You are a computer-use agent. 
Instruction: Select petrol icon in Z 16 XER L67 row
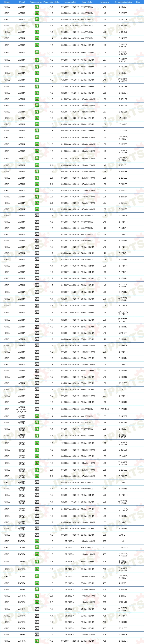pos(37,86)
